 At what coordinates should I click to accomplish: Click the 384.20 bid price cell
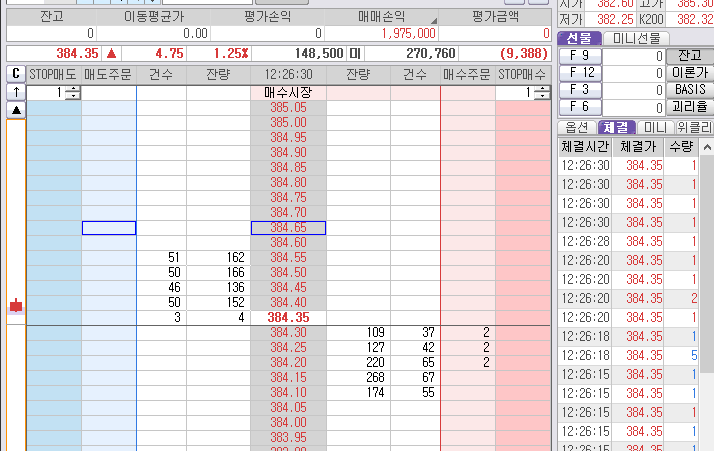tap(288, 363)
